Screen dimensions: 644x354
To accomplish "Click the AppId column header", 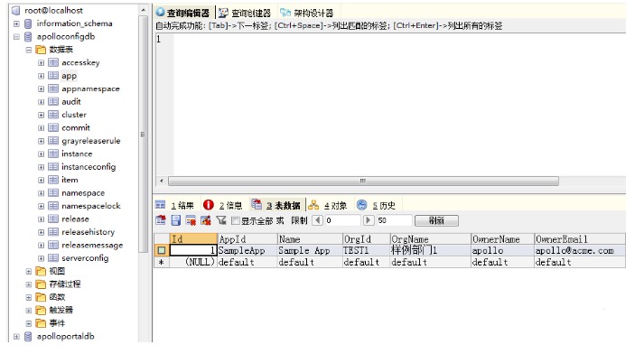I will (x=247, y=239).
